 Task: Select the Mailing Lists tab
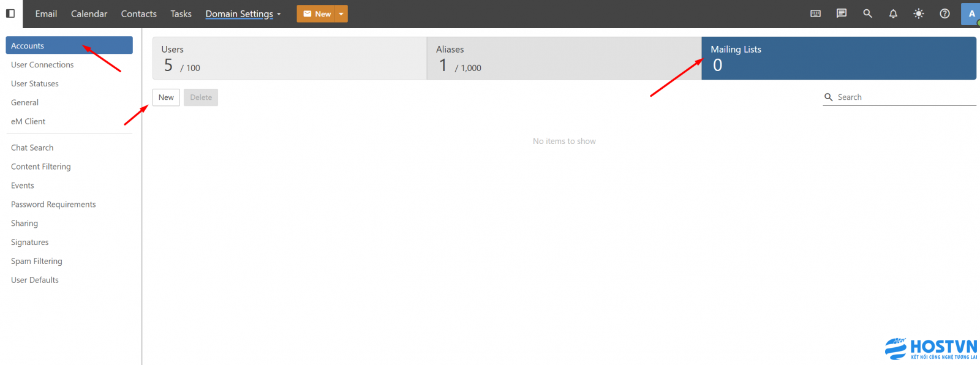[838, 58]
